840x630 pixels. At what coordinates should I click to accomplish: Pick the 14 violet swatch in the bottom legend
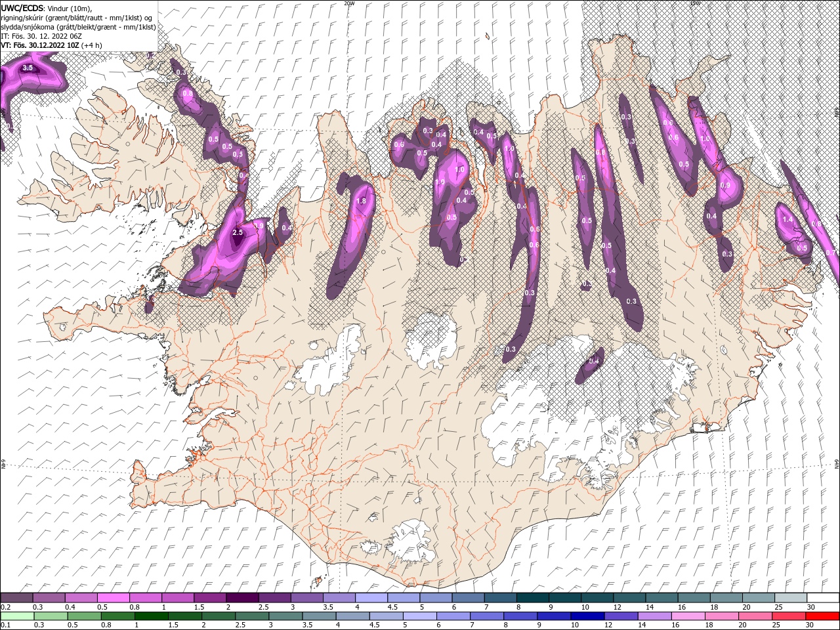[x=654, y=616]
